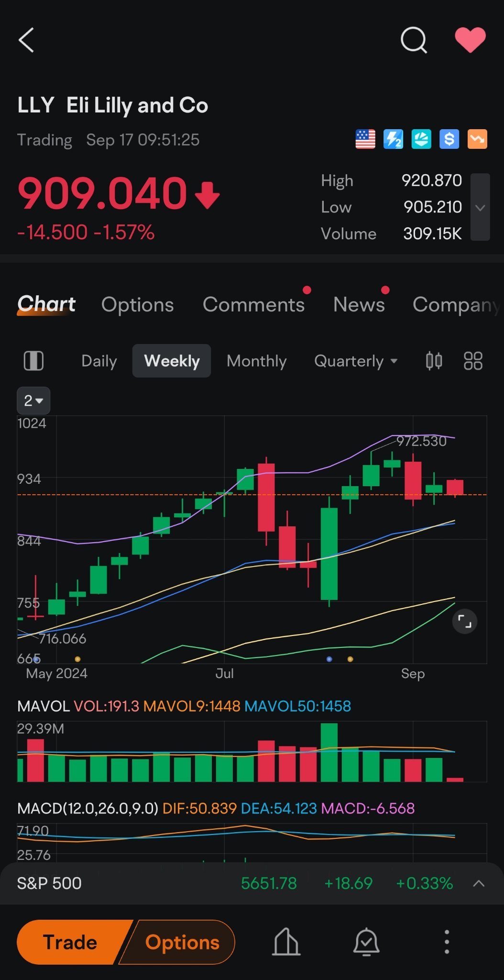Switch to the Options tab

click(x=137, y=305)
